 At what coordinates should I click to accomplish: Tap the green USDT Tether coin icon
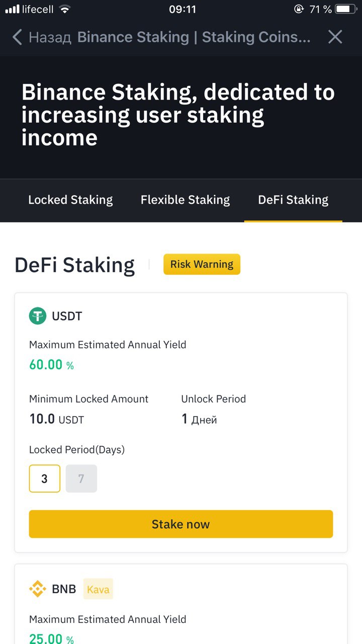point(38,316)
